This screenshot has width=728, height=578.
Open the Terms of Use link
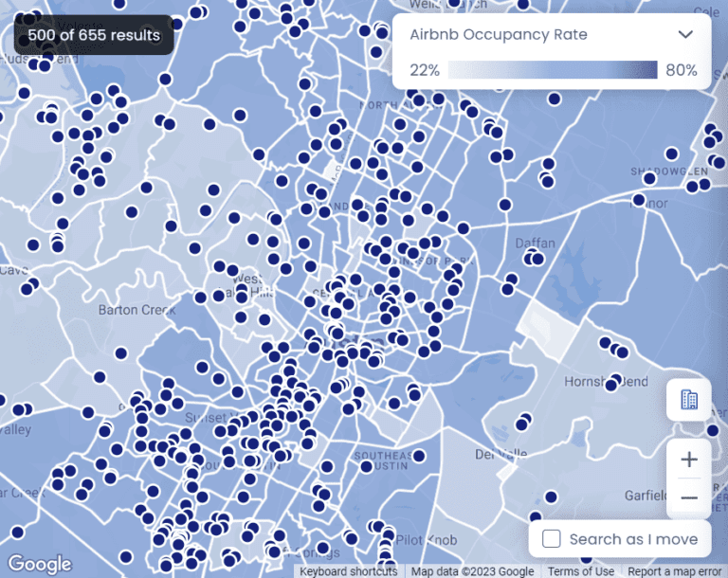click(580, 571)
